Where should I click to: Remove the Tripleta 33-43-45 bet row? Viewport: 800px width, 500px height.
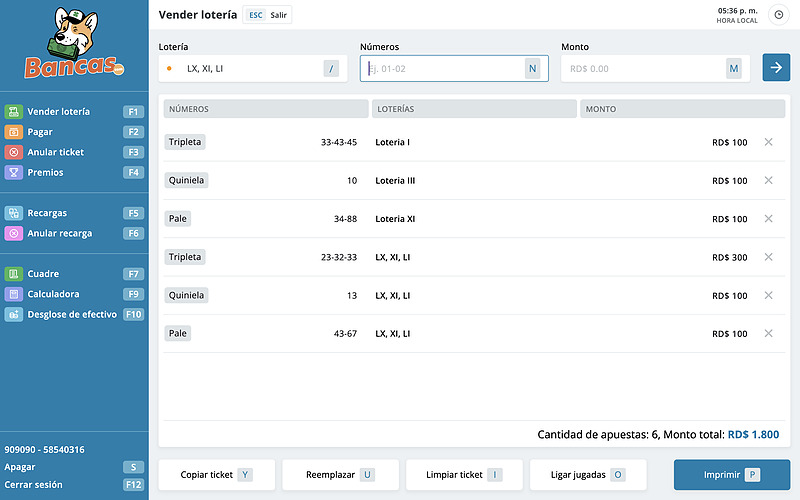coord(768,142)
